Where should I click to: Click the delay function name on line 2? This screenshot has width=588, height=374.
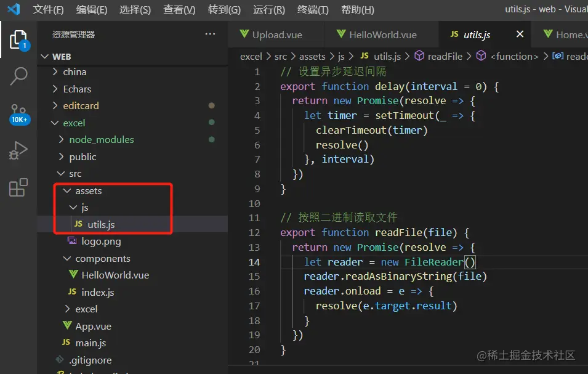pos(390,86)
